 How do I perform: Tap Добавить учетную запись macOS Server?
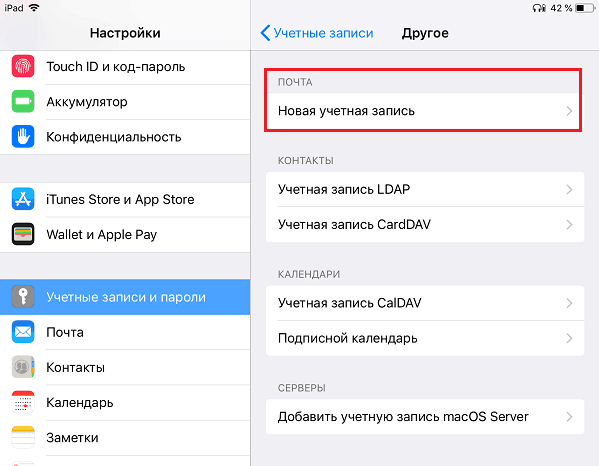(x=425, y=417)
